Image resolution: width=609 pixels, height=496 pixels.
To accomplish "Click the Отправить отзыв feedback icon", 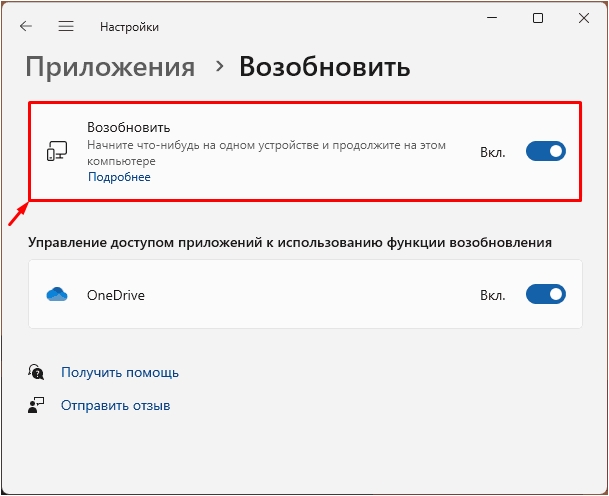I will pyautogui.click(x=36, y=405).
